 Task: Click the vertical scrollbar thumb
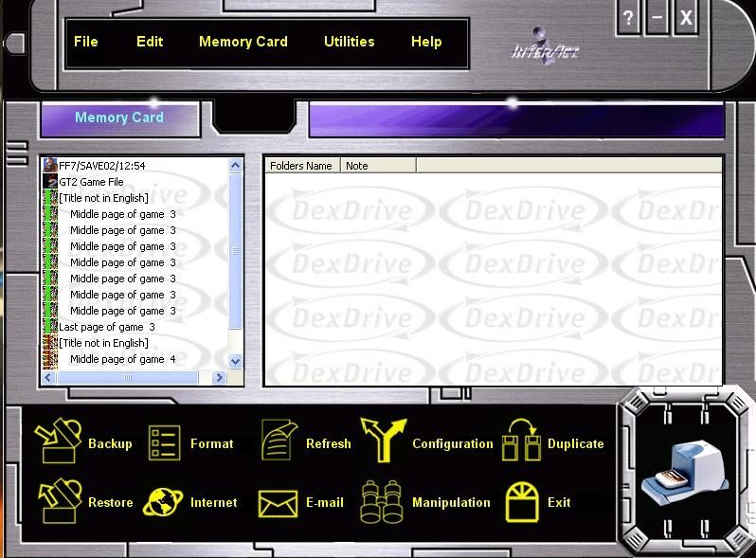(235, 251)
